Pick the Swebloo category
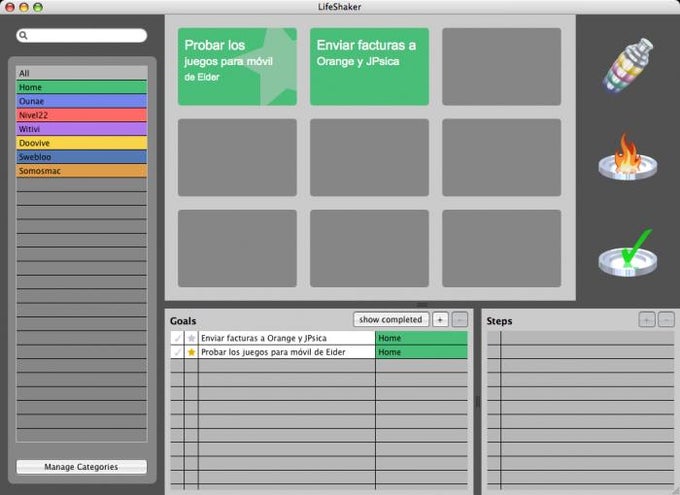Viewport: 680px width, 495px height. click(82, 157)
